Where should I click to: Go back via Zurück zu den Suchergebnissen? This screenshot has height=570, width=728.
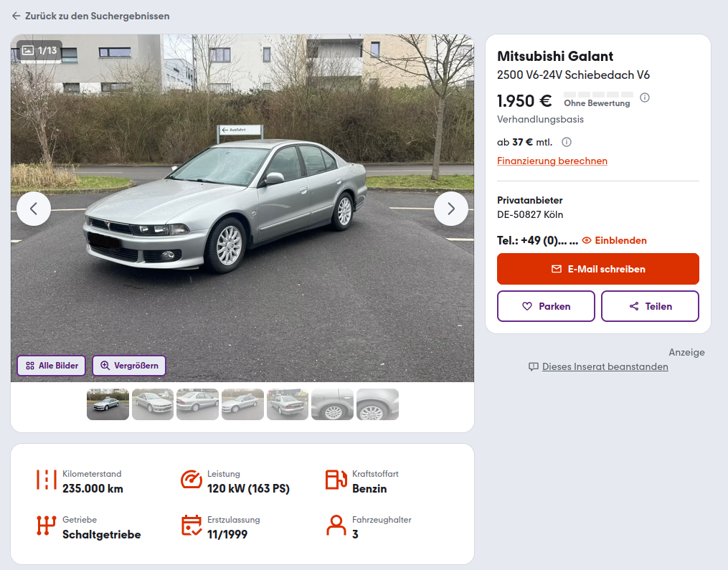click(90, 16)
